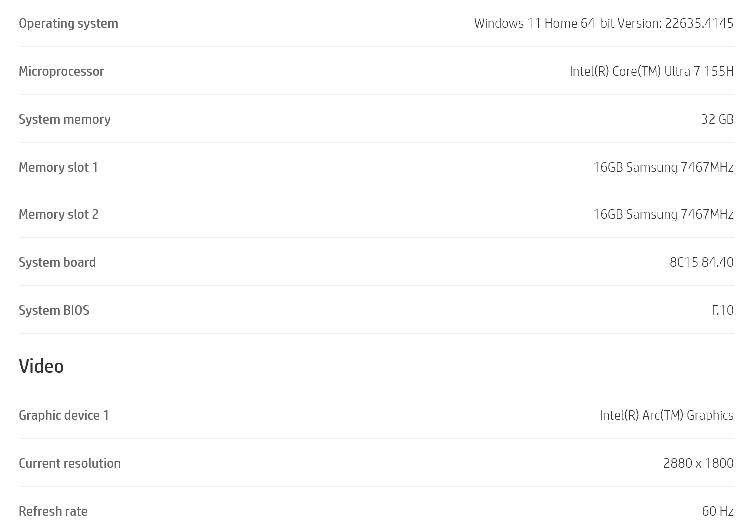Screen dimensions: 746x531
Task: Select the F.10 BIOS version value
Action: click(722, 311)
